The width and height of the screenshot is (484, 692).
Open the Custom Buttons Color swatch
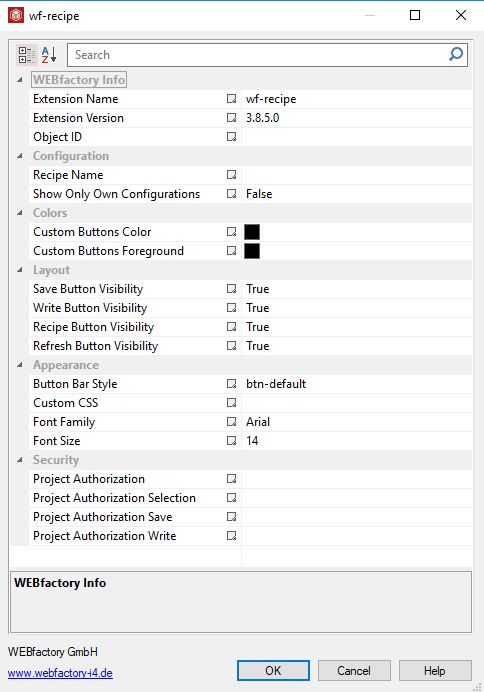pos(252,232)
